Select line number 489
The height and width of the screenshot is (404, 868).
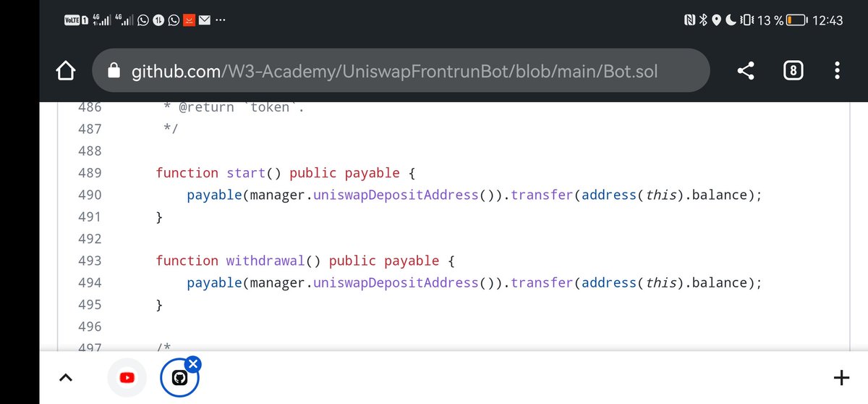(x=90, y=173)
